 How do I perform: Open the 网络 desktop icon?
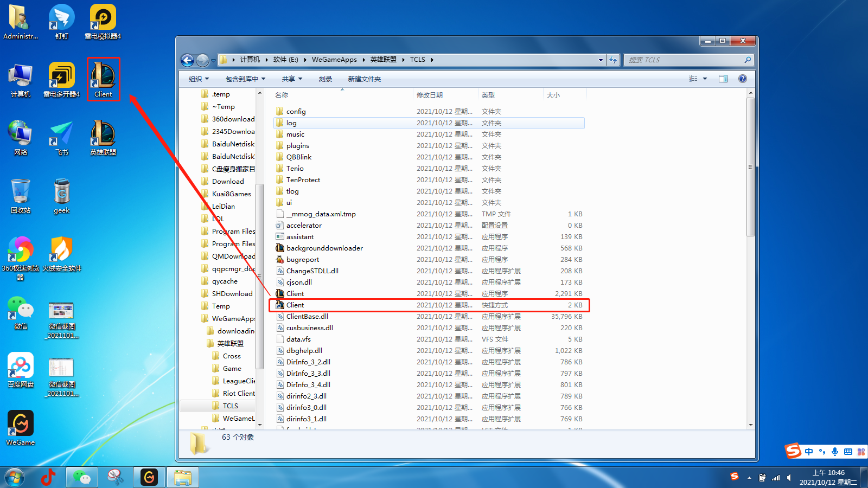21,138
